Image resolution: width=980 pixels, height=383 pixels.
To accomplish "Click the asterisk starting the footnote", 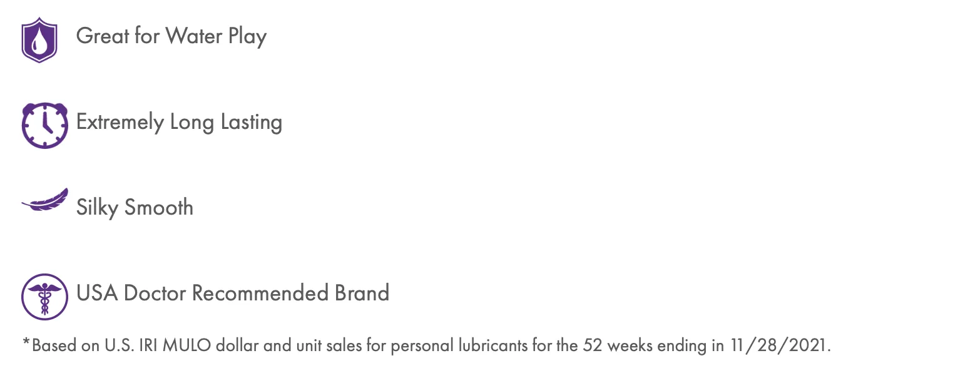I will pyautogui.click(x=26, y=343).
